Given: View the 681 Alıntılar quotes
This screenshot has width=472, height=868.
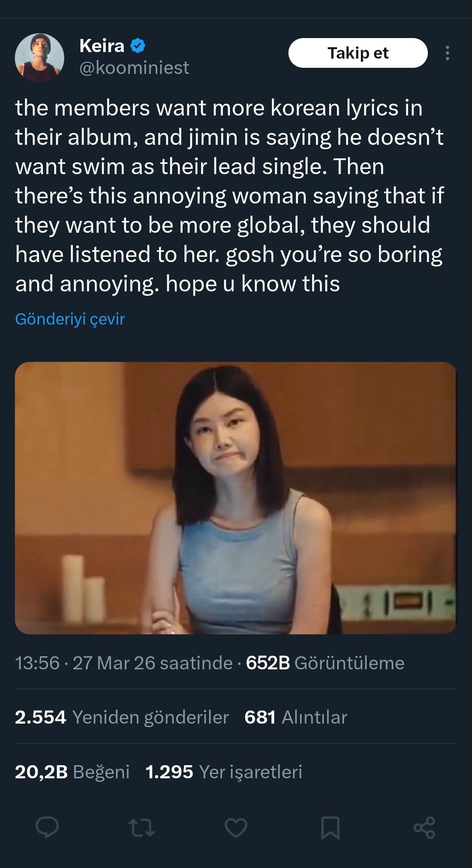Looking at the screenshot, I should [x=295, y=717].
